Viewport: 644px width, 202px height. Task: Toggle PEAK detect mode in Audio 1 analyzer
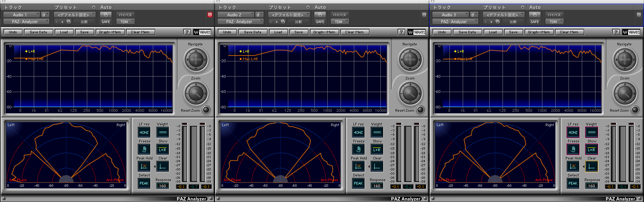pos(144,183)
